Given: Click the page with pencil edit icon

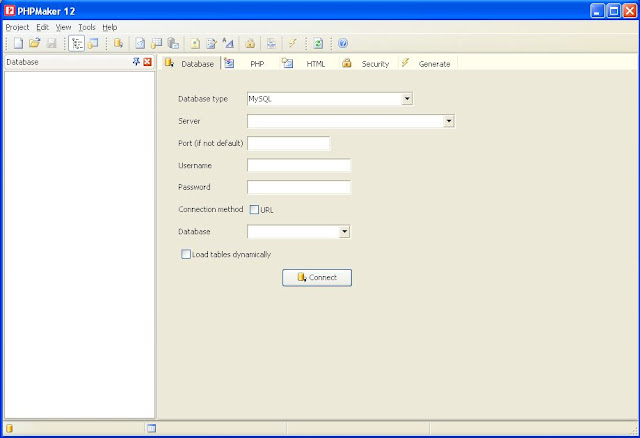Looking at the screenshot, I should click(x=211, y=43).
